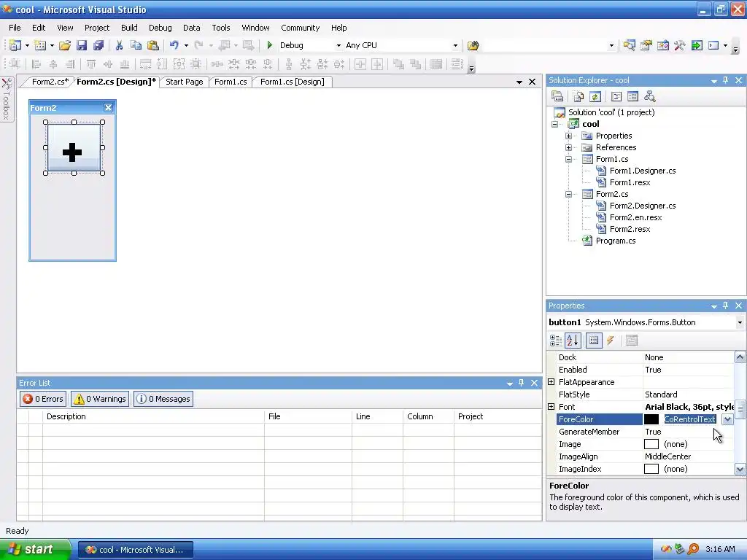Save the current file with Save icon

coord(82,45)
